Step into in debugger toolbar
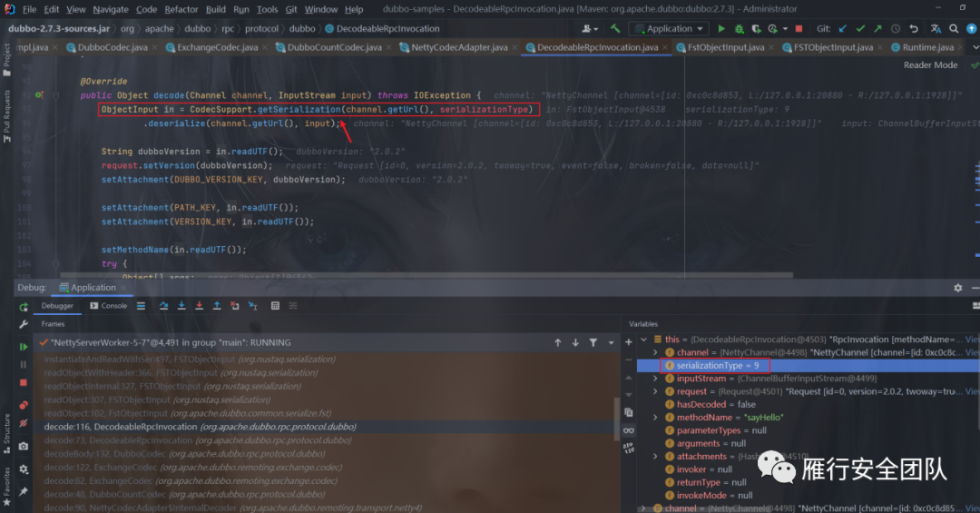This screenshot has height=513, width=980. 181,306
